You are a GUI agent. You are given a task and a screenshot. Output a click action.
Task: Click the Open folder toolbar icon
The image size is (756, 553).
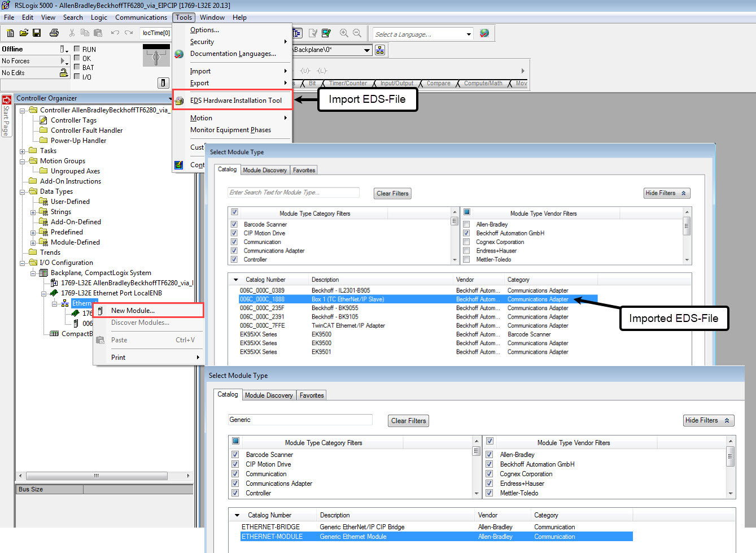(x=24, y=33)
